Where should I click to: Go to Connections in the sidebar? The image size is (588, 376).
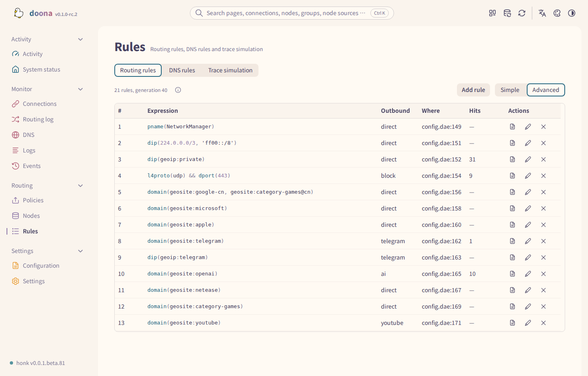(47, 104)
